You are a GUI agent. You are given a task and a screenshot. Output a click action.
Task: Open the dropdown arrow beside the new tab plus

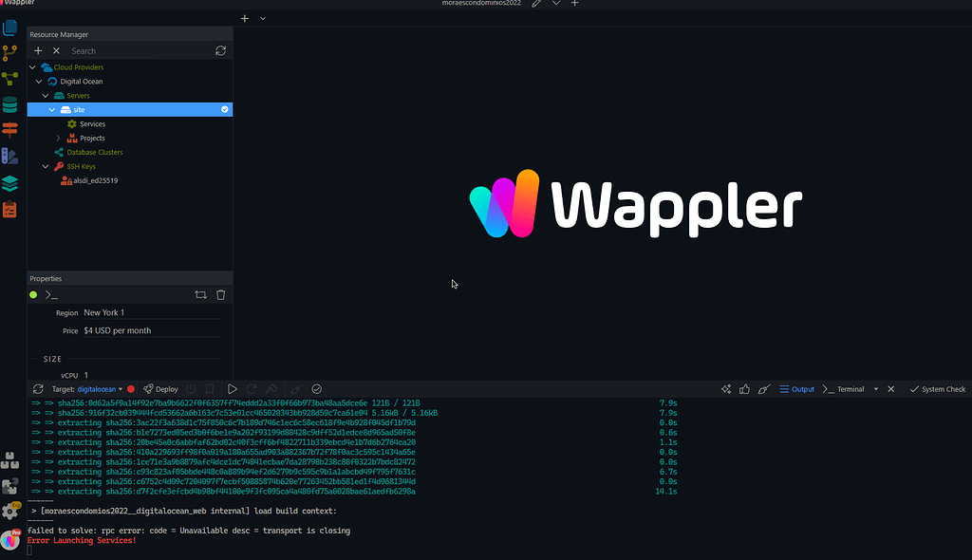tap(263, 19)
